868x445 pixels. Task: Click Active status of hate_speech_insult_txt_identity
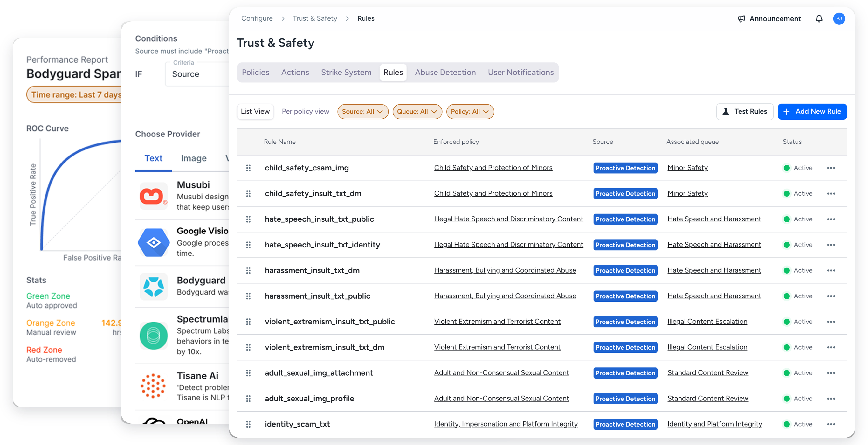pos(798,245)
